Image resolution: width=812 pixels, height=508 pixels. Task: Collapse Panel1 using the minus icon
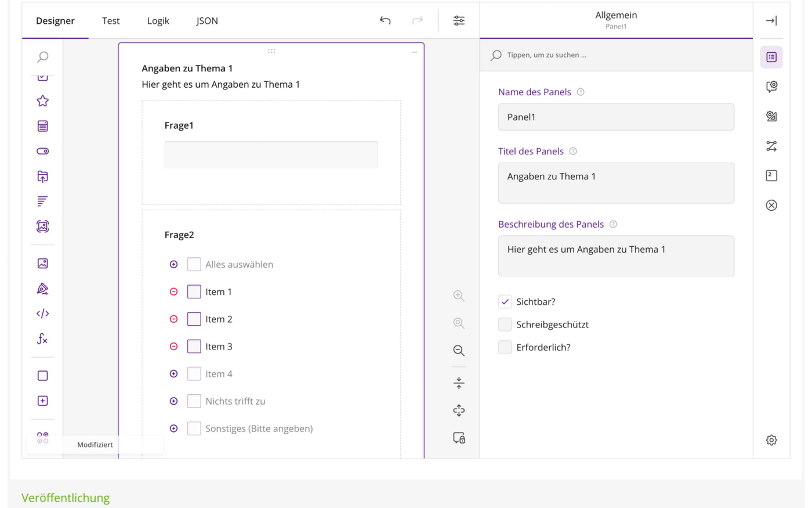414,52
